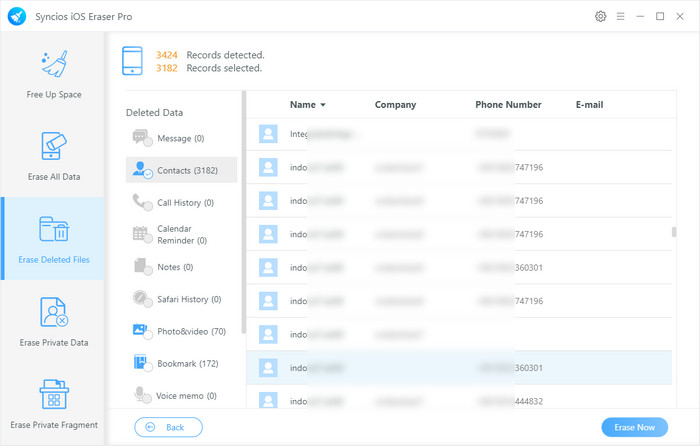Switch to Erase Private Data tab
The height and width of the screenshot is (446, 700).
[54, 321]
